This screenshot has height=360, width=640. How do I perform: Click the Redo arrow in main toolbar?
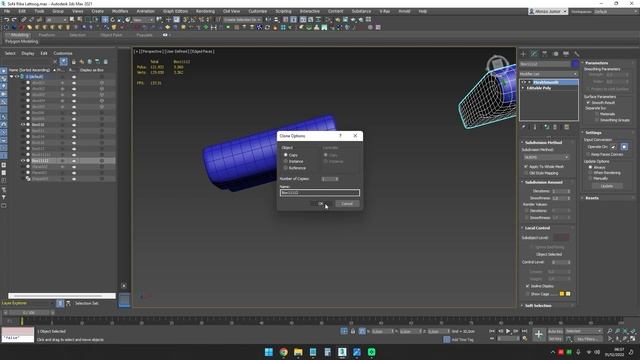pos(14,20)
